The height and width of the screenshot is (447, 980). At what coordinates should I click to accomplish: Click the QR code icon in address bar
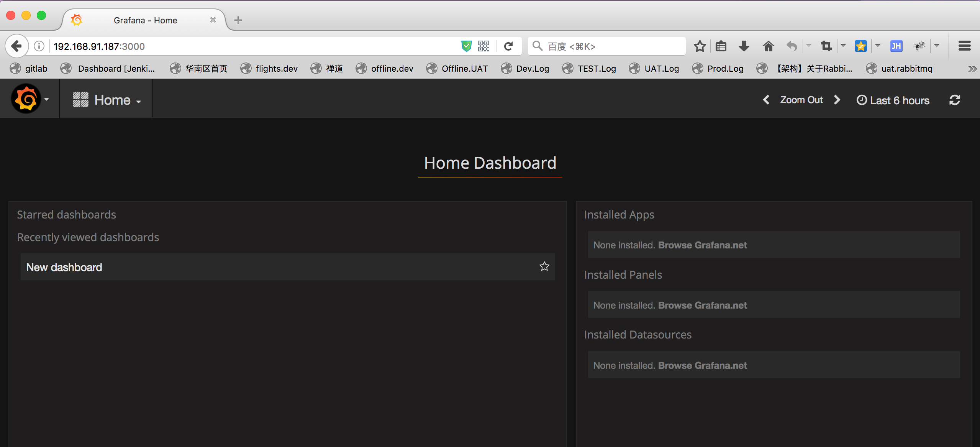(483, 46)
